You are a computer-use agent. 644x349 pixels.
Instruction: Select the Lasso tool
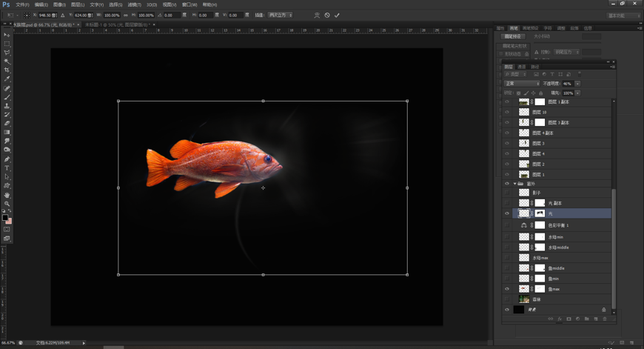point(7,53)
